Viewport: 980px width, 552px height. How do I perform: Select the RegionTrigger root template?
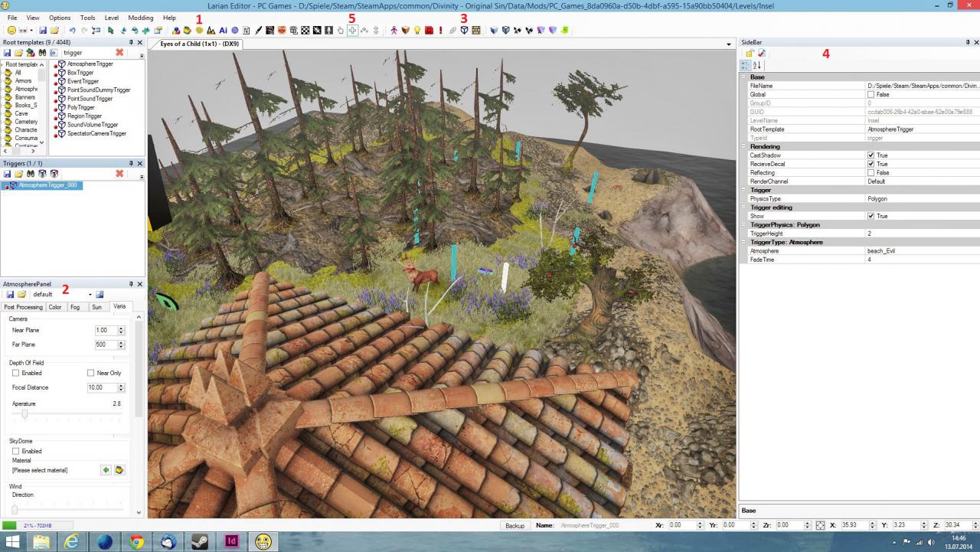click(84, 116)
